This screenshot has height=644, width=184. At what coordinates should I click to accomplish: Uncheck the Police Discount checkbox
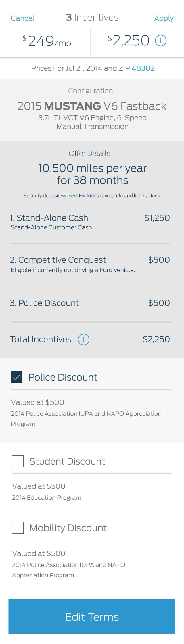17,377
